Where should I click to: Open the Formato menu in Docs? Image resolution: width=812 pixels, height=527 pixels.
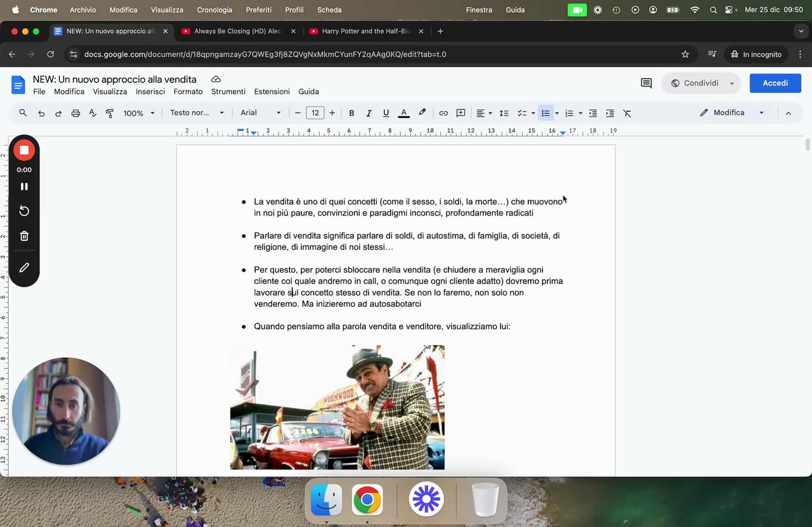tap(188, 91)
